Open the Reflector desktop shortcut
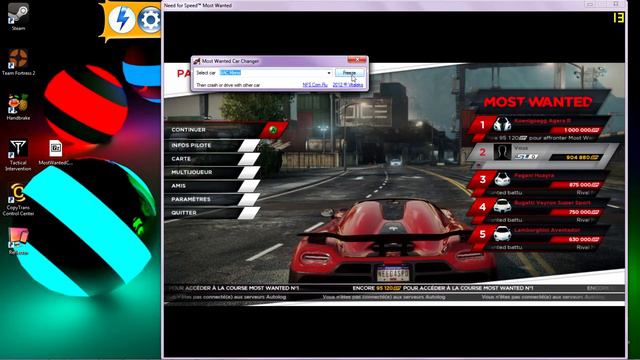Screen dimensions: 640x360 (18, 241)
